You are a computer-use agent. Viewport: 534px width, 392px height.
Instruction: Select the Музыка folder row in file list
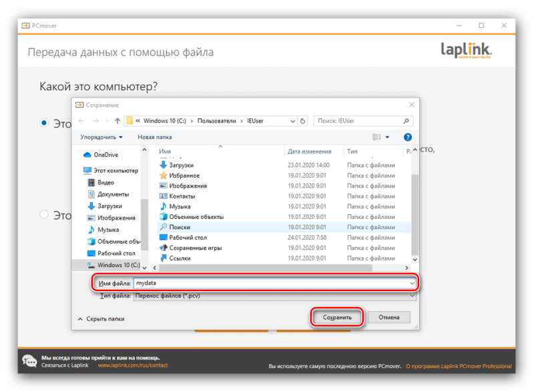coord(284,206)
